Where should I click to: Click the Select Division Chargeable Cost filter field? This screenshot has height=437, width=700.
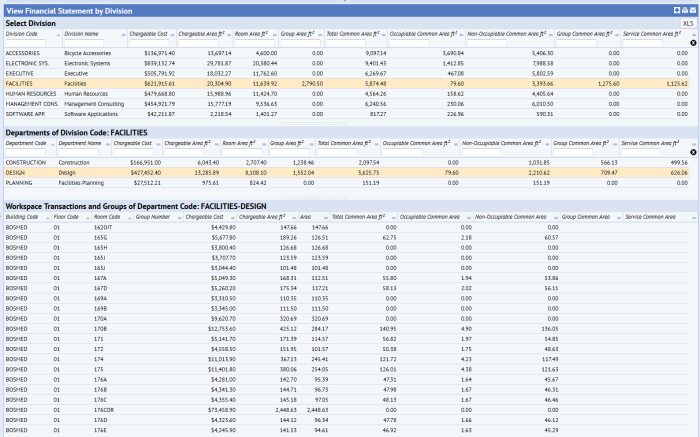pyautogui.click(x=151, y=44)
